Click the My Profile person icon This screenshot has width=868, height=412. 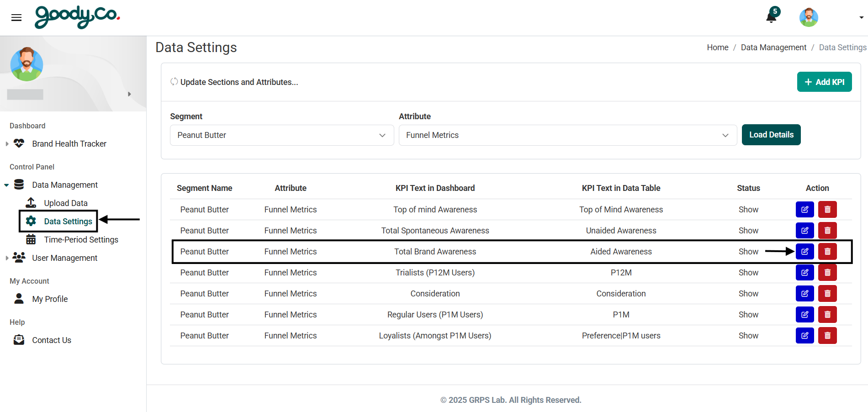[18, 299]
